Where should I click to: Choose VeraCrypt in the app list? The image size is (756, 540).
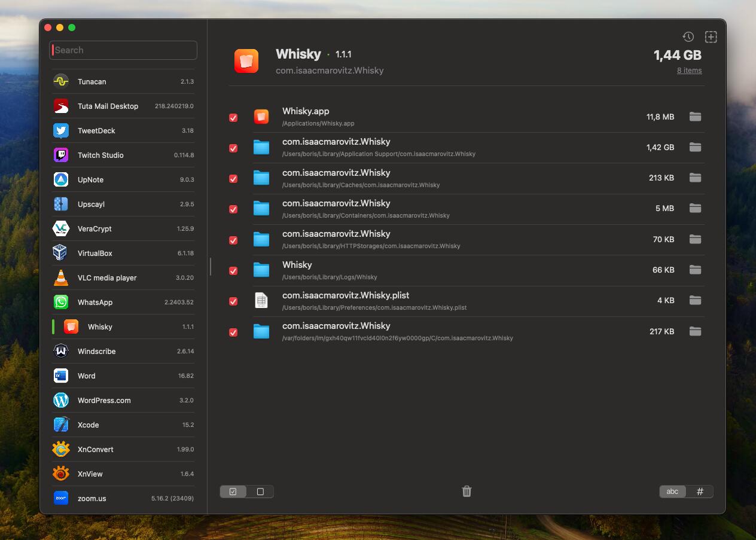(x=123, y=228)
